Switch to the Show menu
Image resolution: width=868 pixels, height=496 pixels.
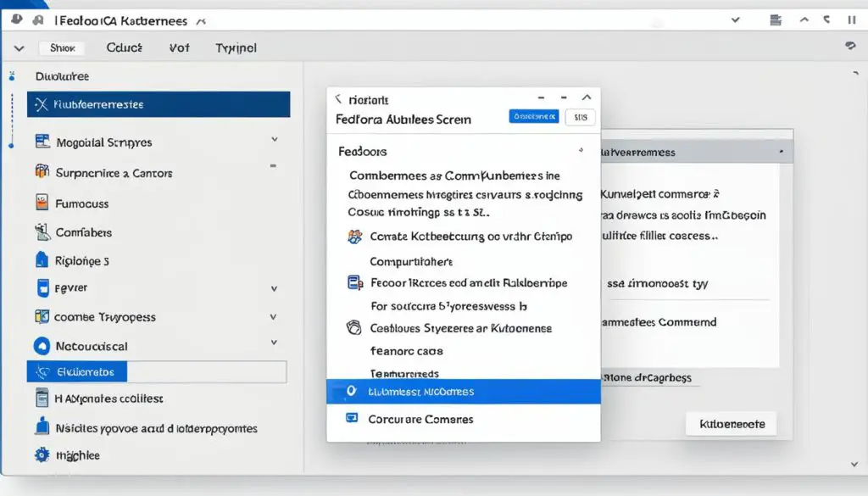pos(62,47)
